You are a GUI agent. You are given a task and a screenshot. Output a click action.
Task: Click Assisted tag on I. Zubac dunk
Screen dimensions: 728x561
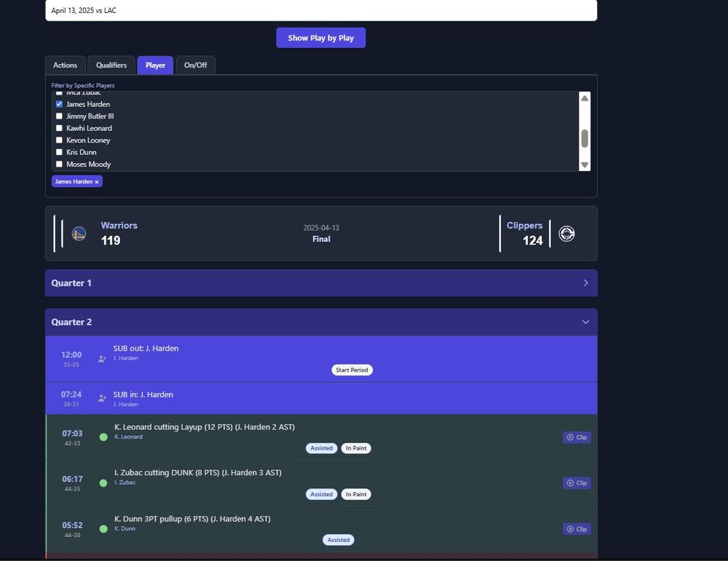[321, 494]
